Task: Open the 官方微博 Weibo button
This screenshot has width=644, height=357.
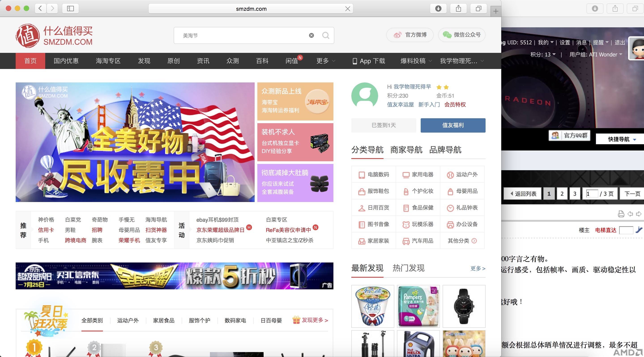Action: tap(410, 35)
